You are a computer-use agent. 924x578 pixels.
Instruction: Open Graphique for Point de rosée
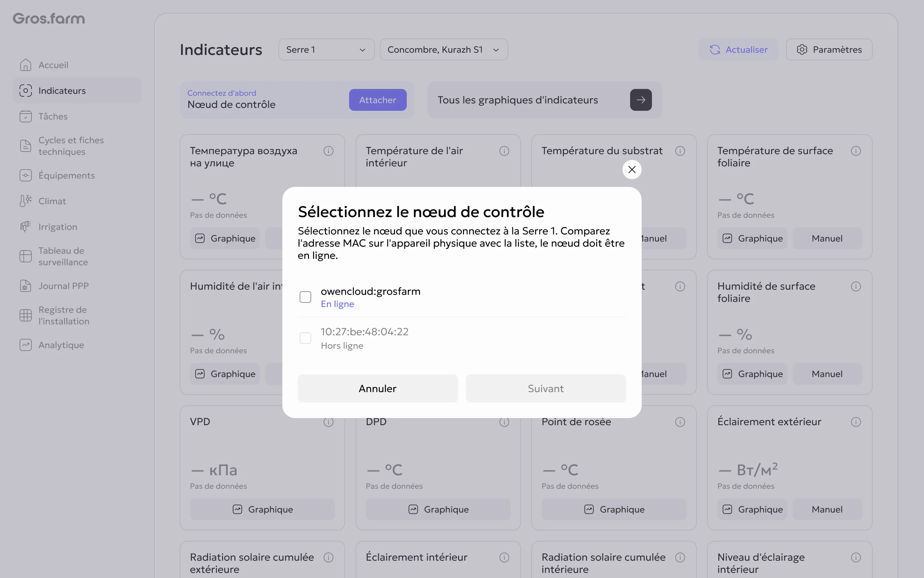point(614,509)
